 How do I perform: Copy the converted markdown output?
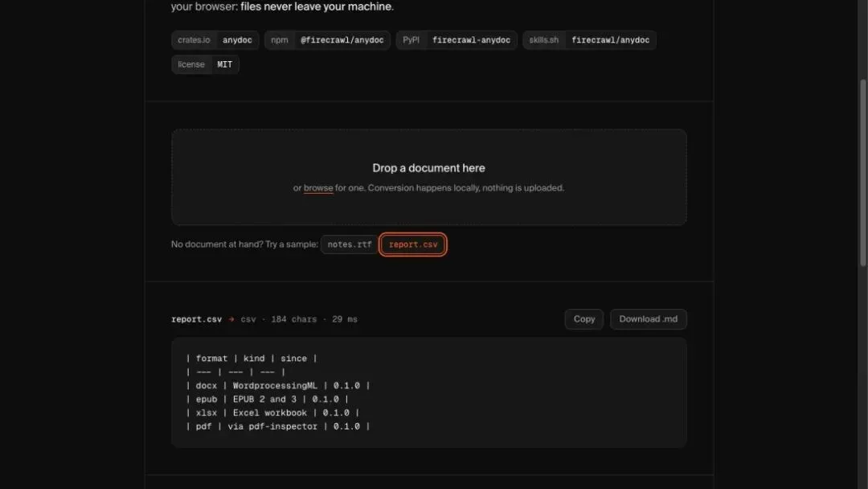[584, 319]
